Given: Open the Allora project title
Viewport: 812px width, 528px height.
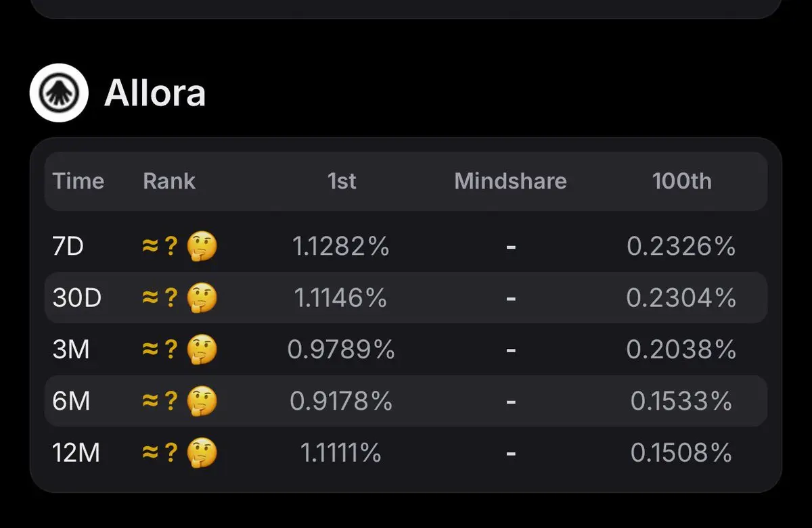Looking at the screenshot, I should pyautogui.click(x=155, y=93).
